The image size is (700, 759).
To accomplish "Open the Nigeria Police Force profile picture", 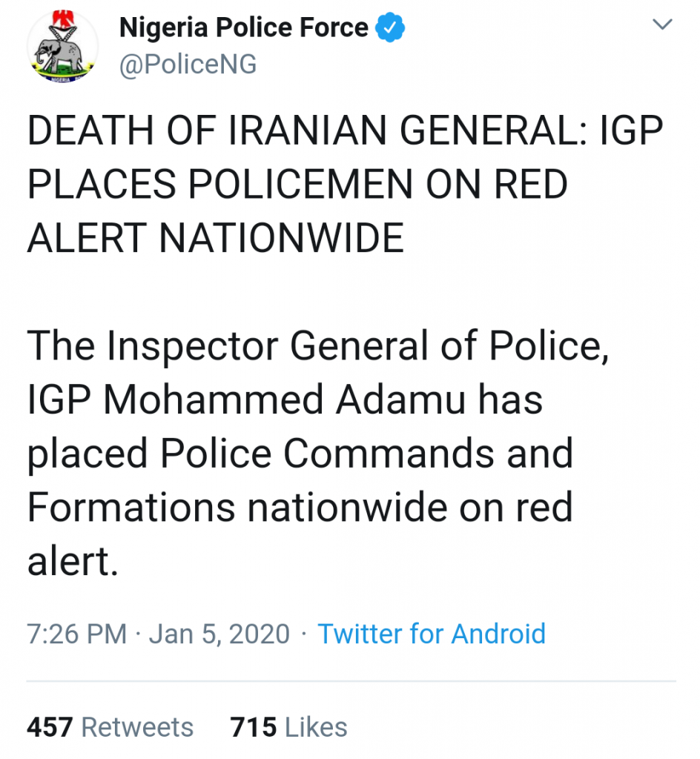I will pos(62,47).
